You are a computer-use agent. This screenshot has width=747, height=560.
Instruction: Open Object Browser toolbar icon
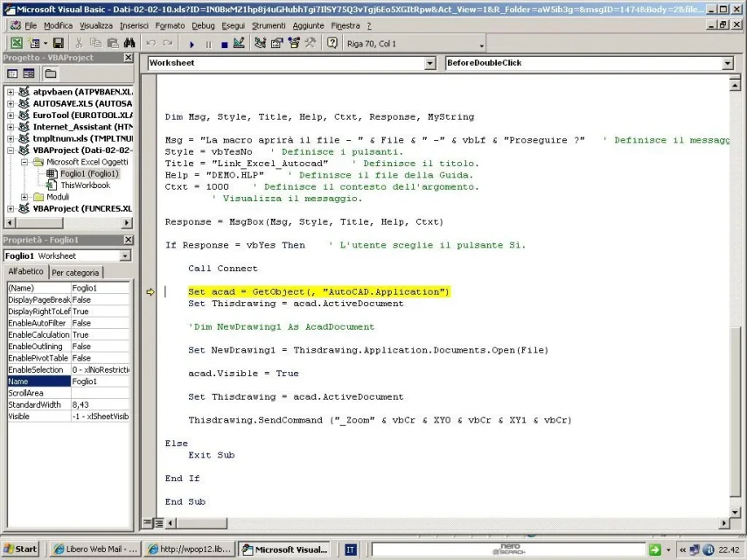[x=294, y=44]
